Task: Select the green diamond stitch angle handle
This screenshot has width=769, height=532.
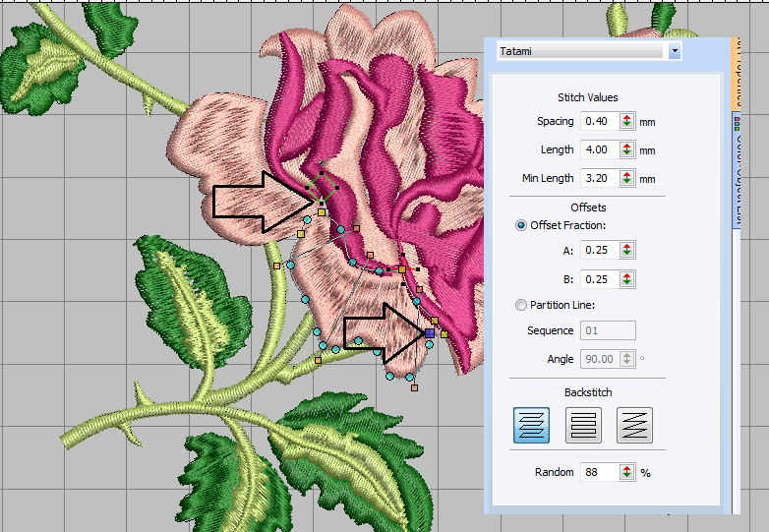Action: tap(323, 187)
